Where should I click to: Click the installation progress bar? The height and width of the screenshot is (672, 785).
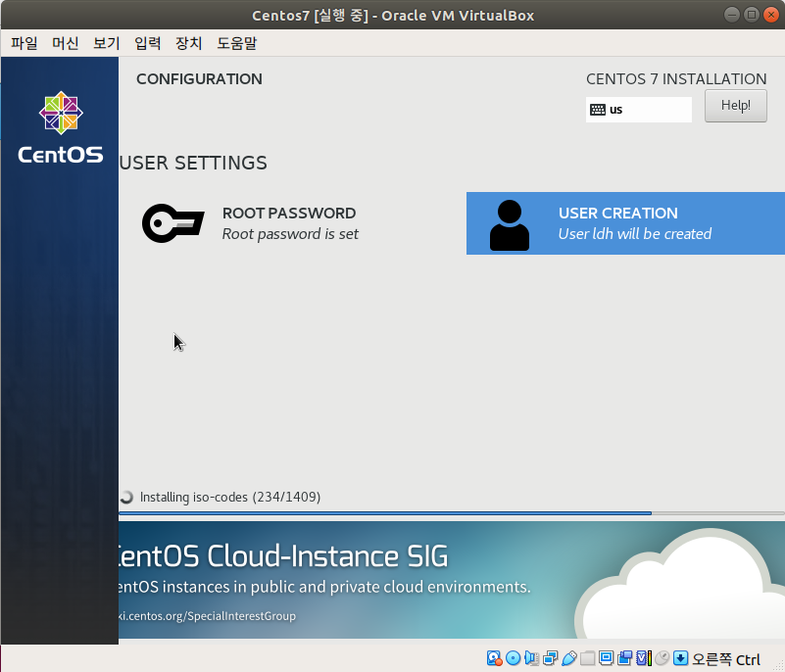(x=452, y=513)
